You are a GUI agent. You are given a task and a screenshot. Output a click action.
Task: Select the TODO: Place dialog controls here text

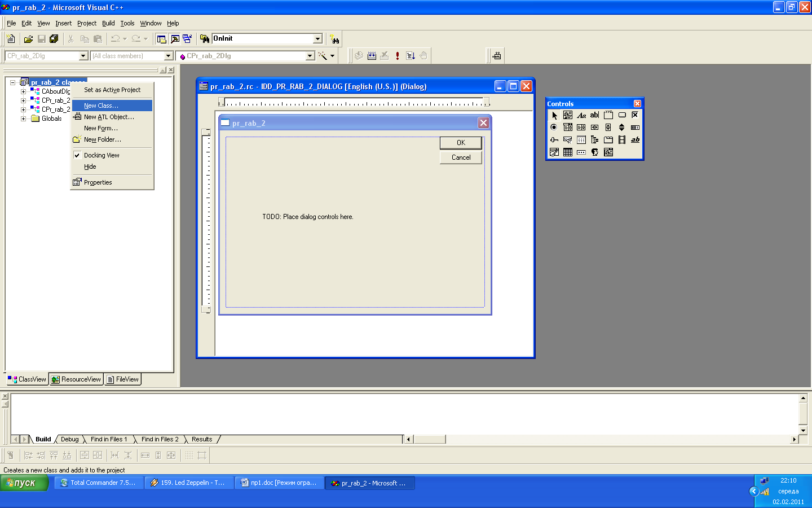308,217
